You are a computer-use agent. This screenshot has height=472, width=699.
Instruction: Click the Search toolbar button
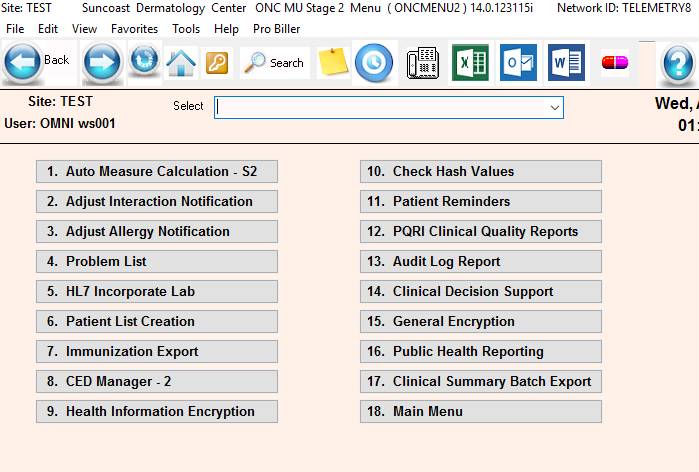[275, 62]
